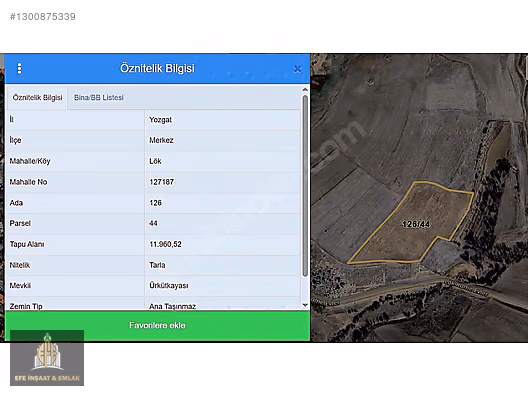The width and height of the screenshot is (528, 396).
Task: Select the value Yozgat in the İl row
Action: pos(160,120)
